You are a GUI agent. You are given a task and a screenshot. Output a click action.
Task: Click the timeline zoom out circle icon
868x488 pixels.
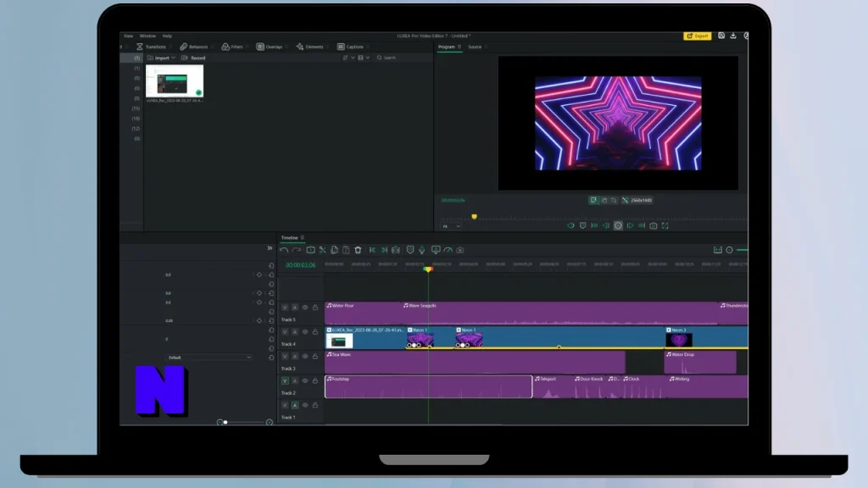[730, 250]
